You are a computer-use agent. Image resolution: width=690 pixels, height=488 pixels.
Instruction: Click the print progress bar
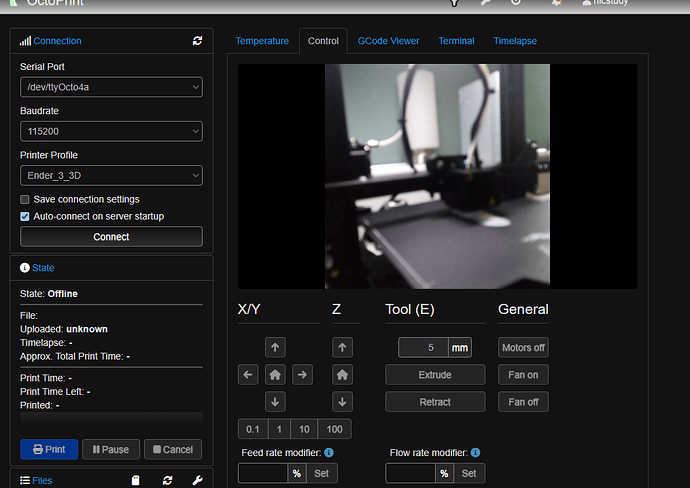111,419
